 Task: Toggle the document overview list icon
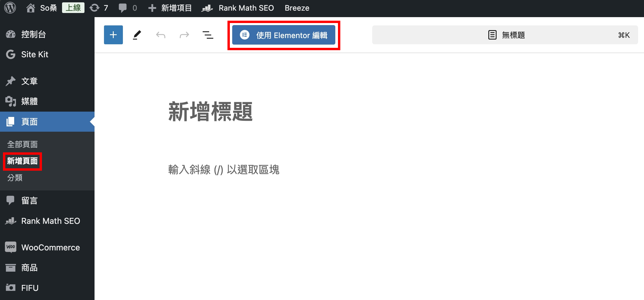pos(208,35)
